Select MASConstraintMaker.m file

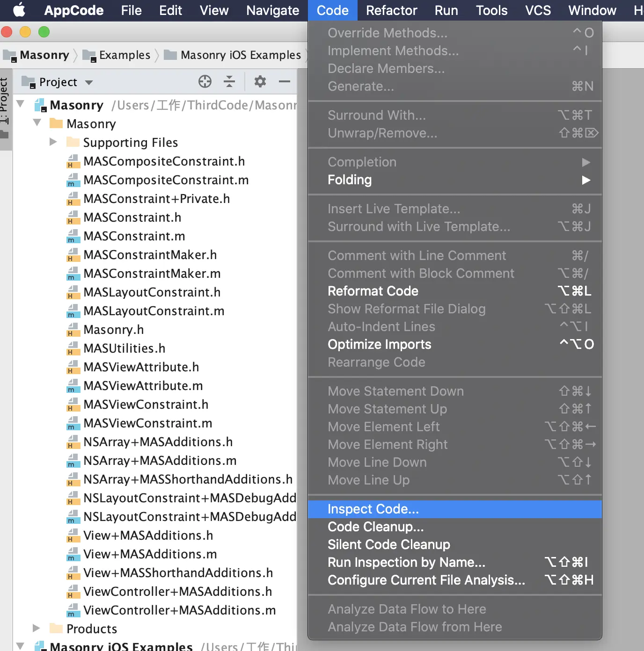coord(152,274)
